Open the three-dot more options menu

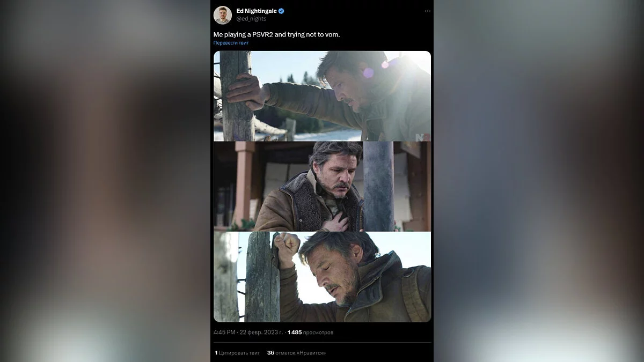tap(427, 11)
